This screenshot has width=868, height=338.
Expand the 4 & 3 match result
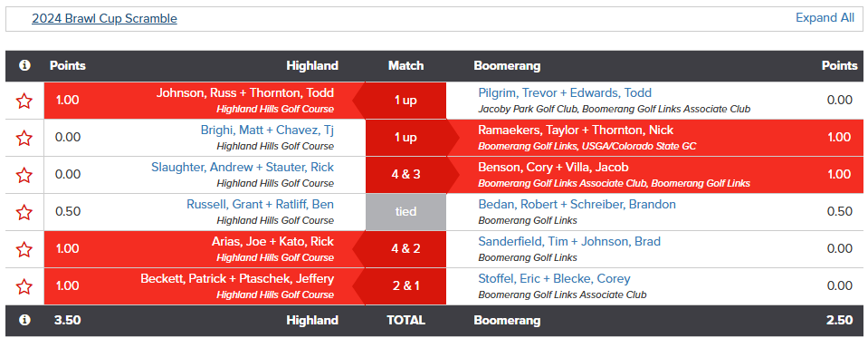405,175
